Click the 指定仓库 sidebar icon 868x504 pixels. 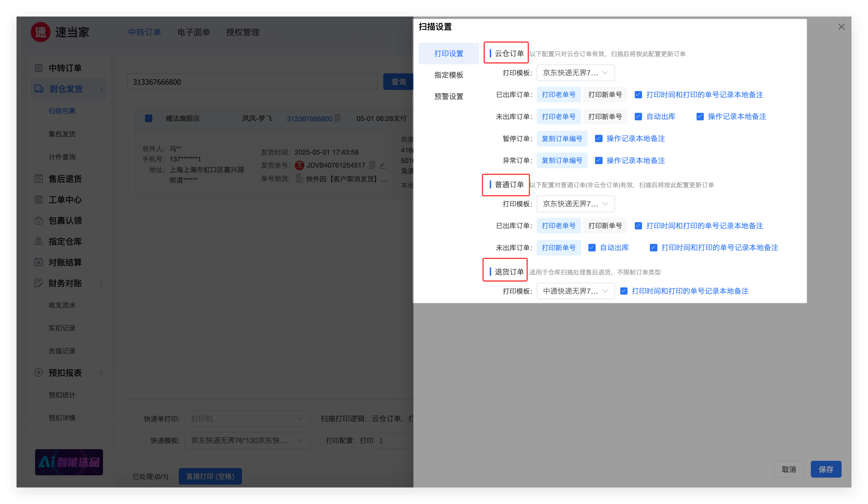39,241
